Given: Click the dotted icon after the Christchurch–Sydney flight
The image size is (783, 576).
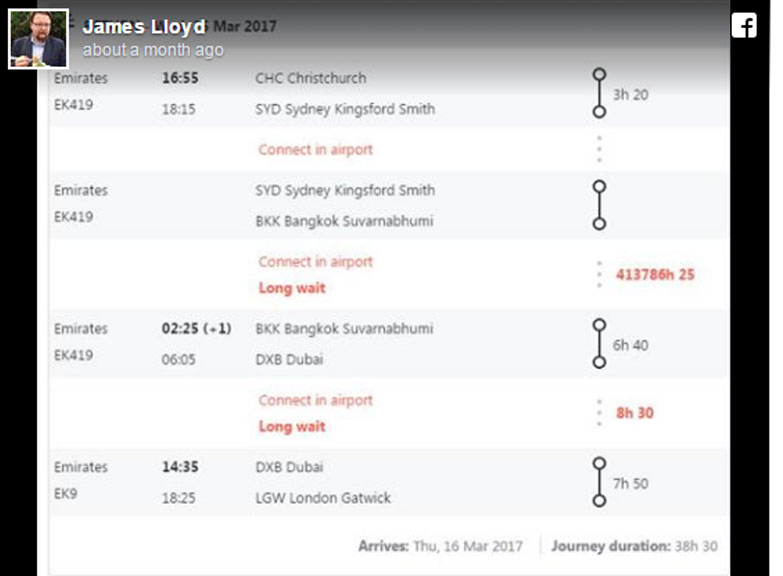Looking at the screenshot, I should [599, 149].
